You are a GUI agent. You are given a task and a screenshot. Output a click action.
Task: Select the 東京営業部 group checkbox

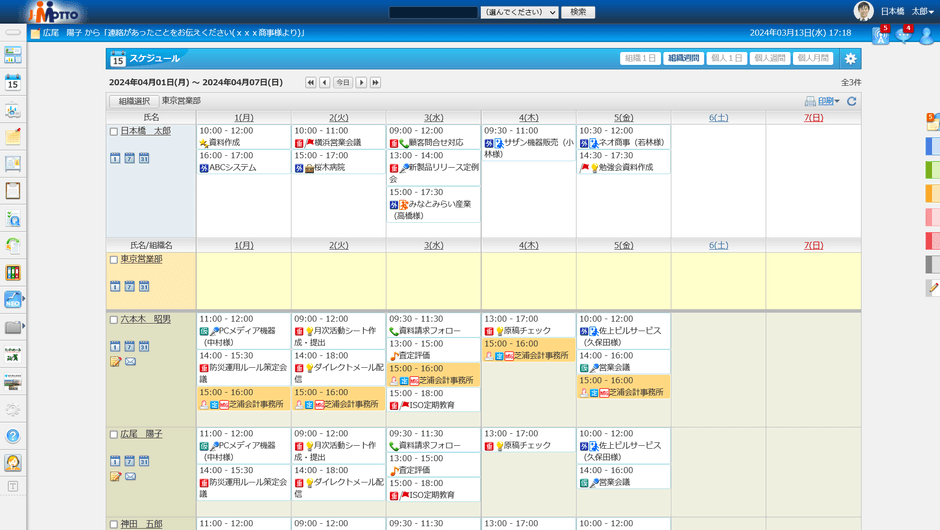(x=113, y=260)
